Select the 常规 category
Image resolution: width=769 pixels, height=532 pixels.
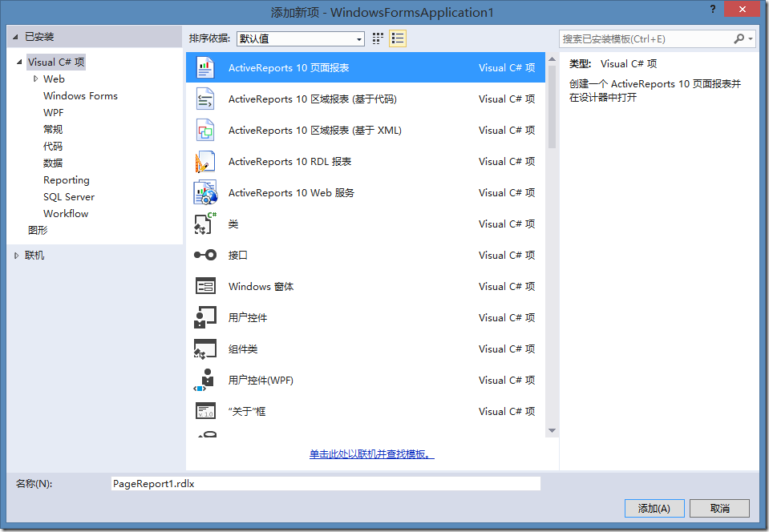(53, 129)
